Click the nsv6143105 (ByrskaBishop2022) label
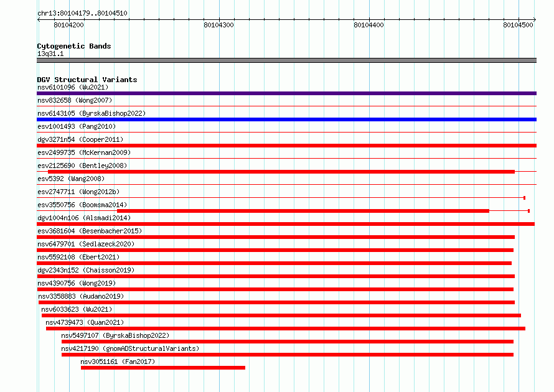This screenshot has height=392, width=554. click(92, 113)
